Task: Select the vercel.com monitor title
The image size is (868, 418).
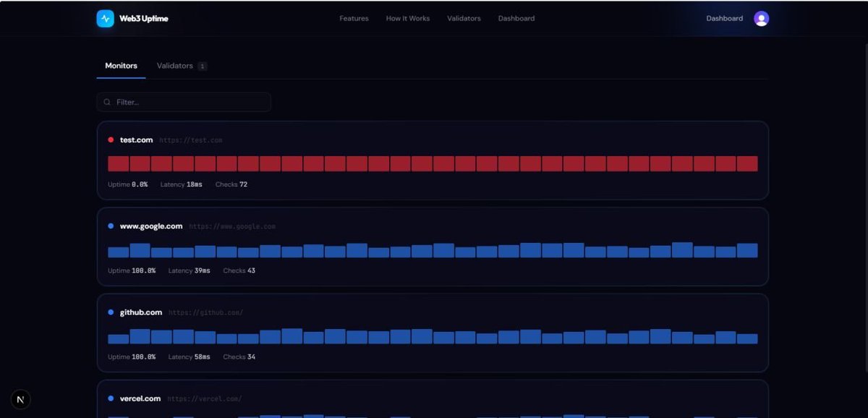Action: [140, 398]
